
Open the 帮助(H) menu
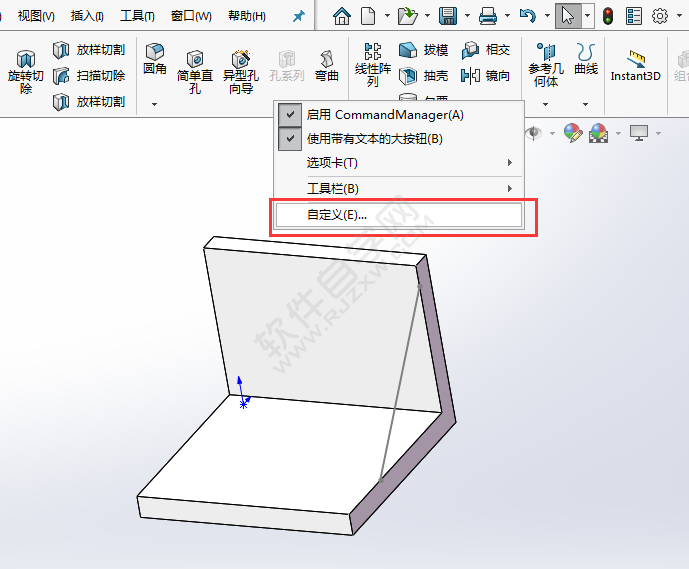[247, 17]
